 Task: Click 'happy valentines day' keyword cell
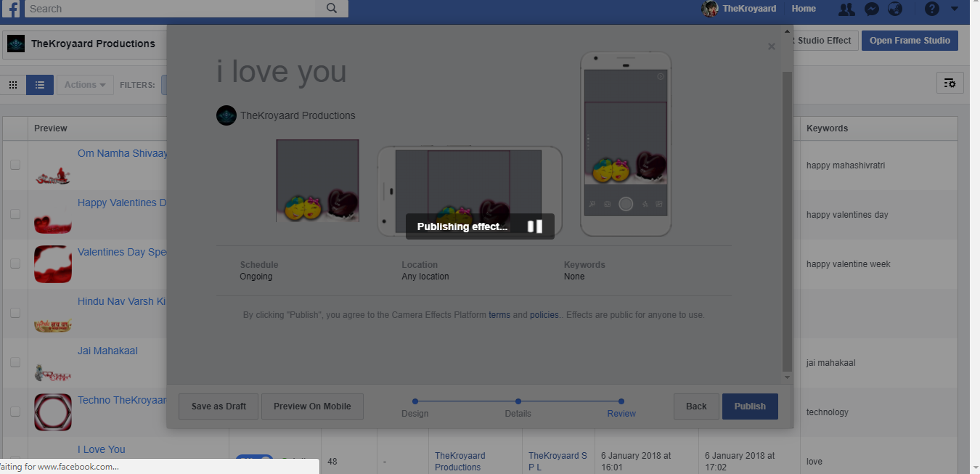pyautogui.click(x=847, y=215)
